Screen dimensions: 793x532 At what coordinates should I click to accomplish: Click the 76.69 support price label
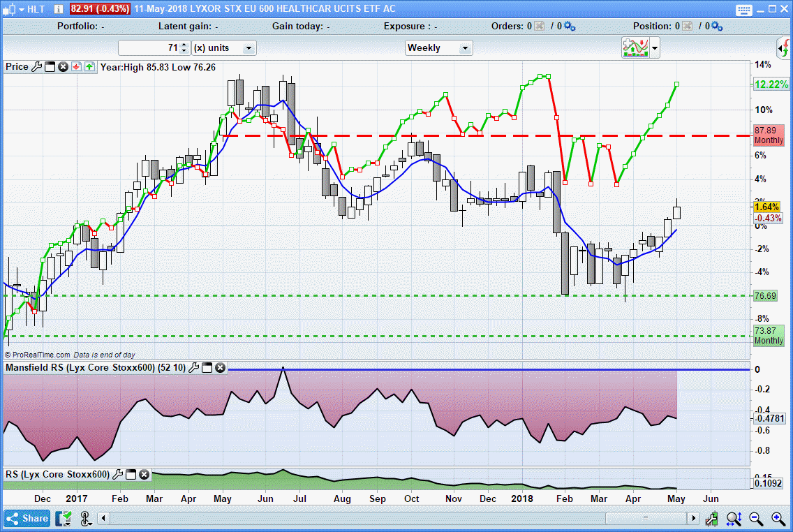764,296
